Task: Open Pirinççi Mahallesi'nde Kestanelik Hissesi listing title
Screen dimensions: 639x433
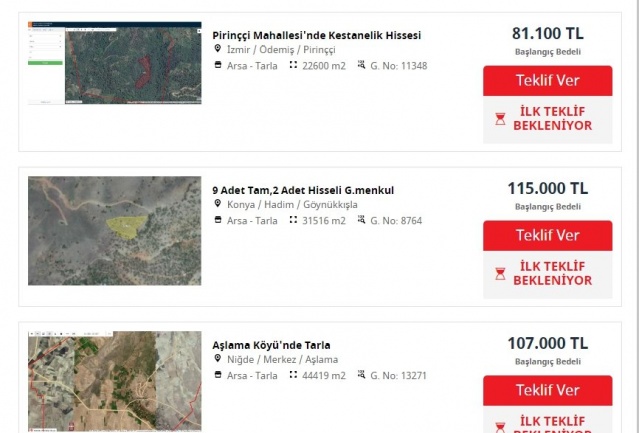Action: tap(316, 35)
